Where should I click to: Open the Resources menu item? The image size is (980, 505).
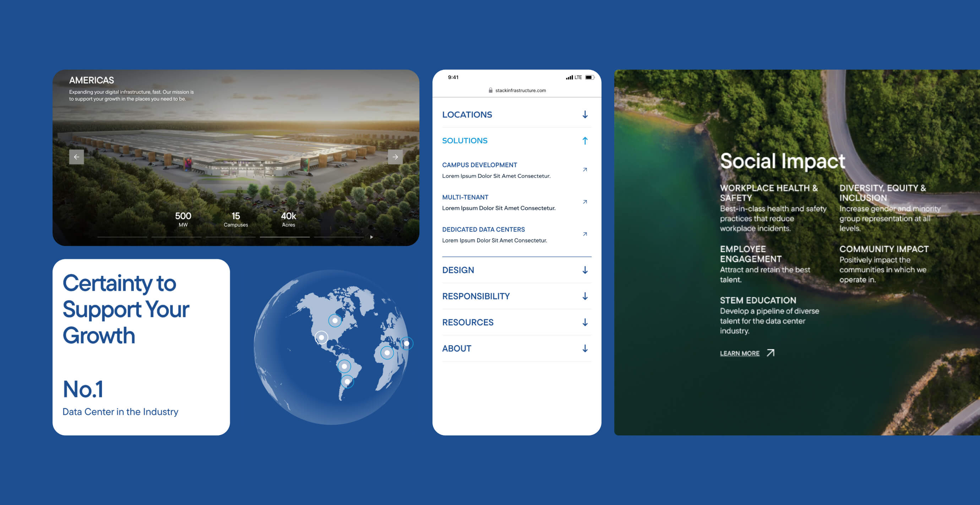[x=468, y=322]
